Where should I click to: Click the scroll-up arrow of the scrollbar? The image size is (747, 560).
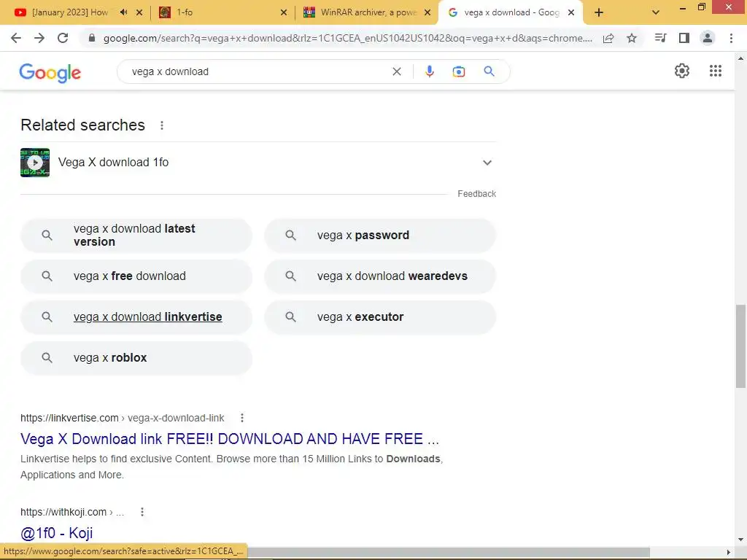point(740,58)
